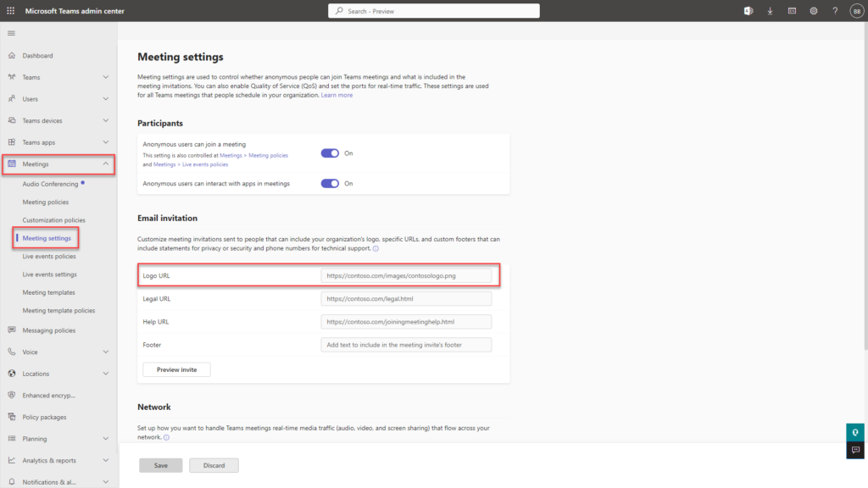This screenshot has height=488, width=868.
Task: Expand the Analytics & reports chevron
Action: [x=106, y=460]
